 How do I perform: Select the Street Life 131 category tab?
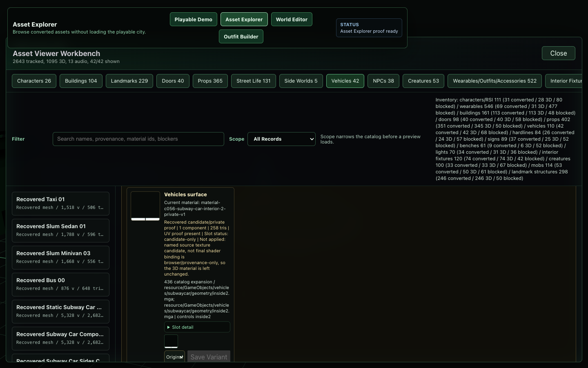point(254,81)
